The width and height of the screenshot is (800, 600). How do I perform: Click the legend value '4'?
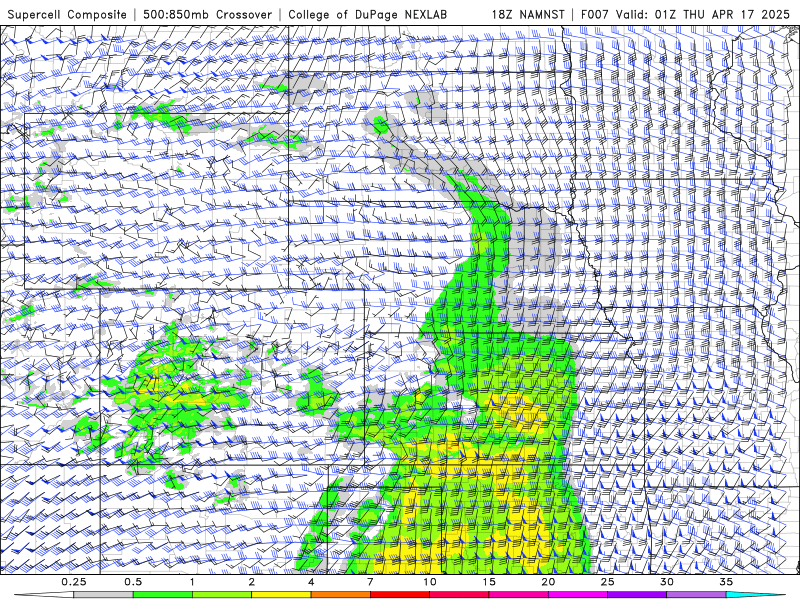pos(311,582)
